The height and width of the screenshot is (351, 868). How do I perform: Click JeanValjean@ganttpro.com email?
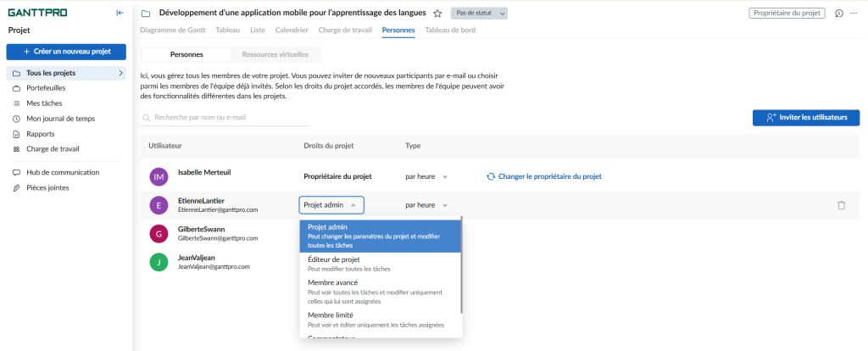[x=214, y=266]
